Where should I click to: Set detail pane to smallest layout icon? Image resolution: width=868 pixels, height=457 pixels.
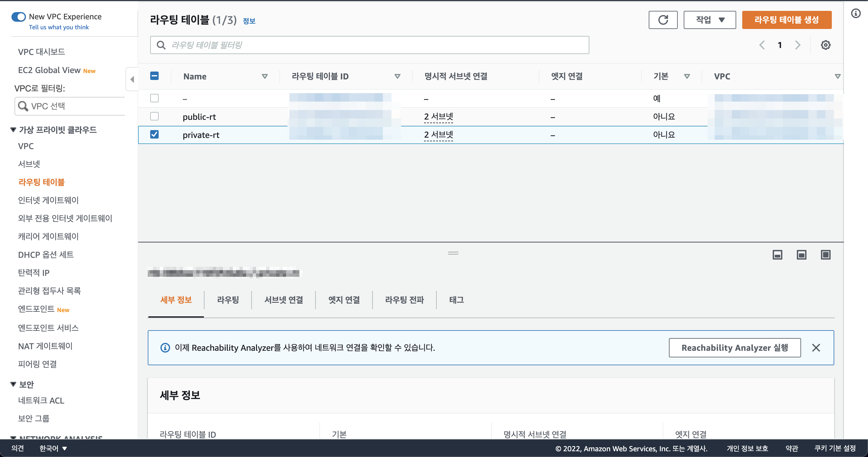click(x=777, y=255)
